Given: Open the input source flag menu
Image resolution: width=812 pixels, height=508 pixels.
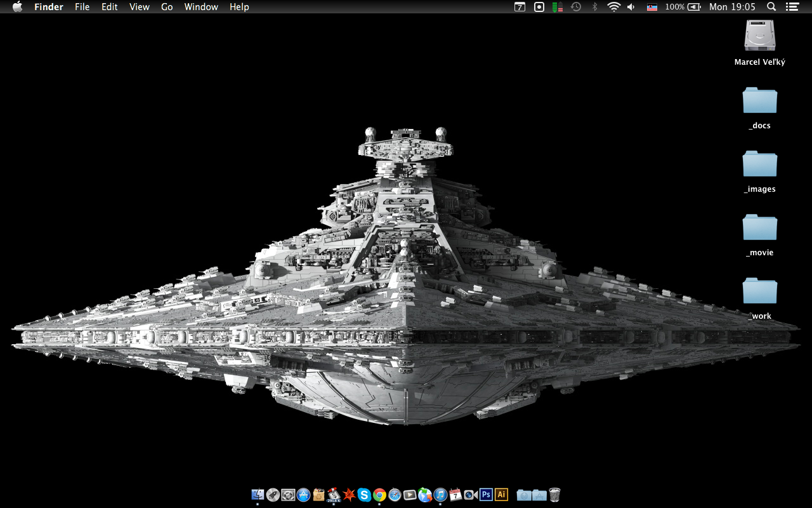Looking at the screenshot, I should pos(652,7).
